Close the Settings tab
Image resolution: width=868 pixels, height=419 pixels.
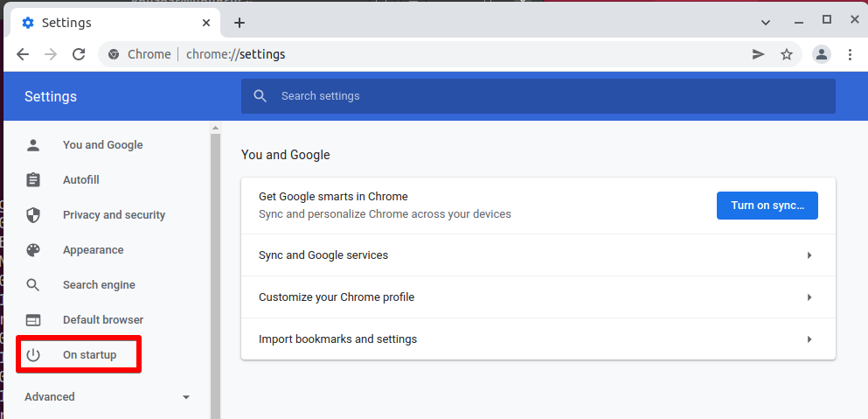tap(206, 23)
